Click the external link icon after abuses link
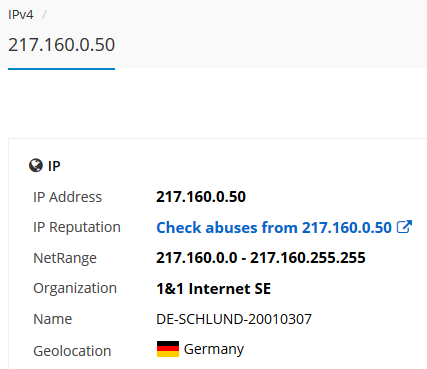 404,227
